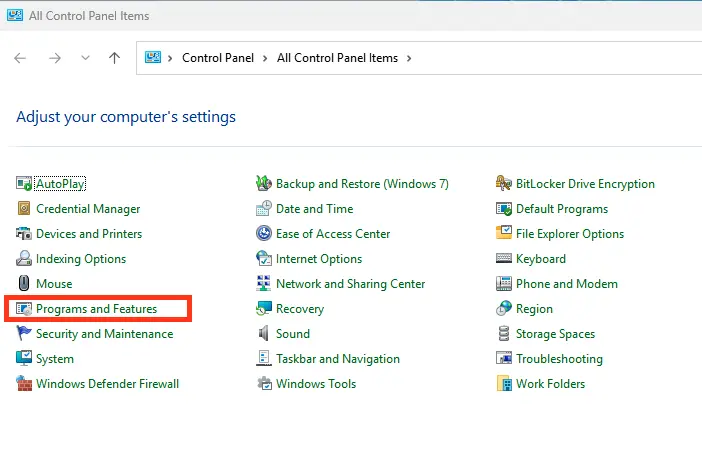Click the AutoPlay icon
The height and width of the screenshot is (472, 702).
(25, 184)
